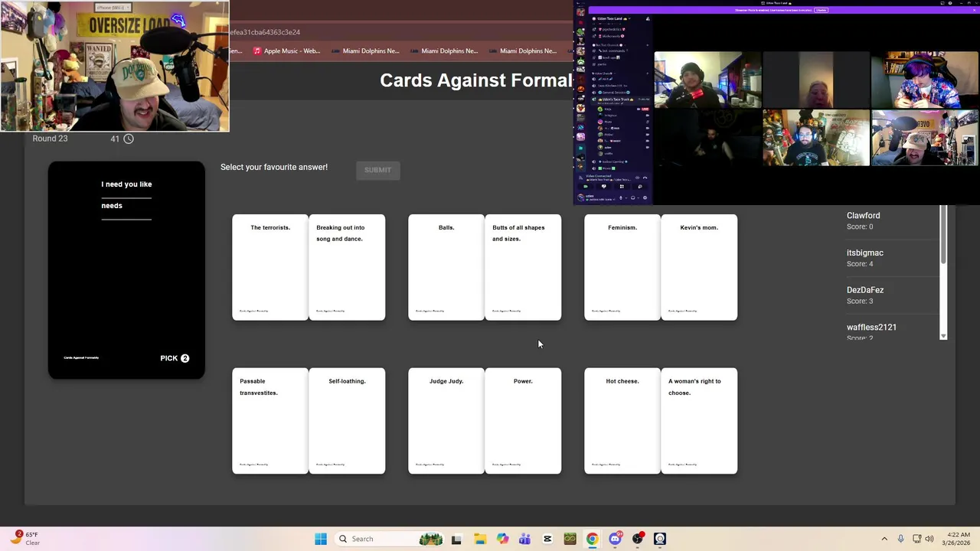Open the CapCut taskbar icon
The width and height of the screenshot is (980, 551).
click(547, 539)
